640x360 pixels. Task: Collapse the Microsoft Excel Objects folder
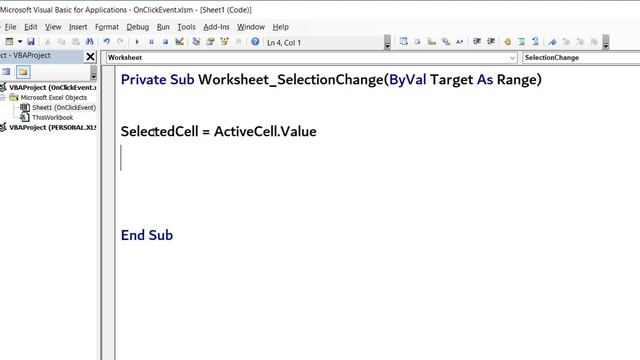click(2, 98)
